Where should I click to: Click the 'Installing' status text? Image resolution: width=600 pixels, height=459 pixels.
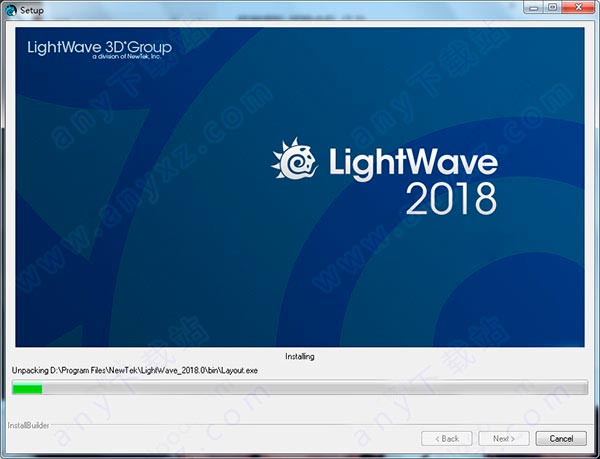pos(300,356)
